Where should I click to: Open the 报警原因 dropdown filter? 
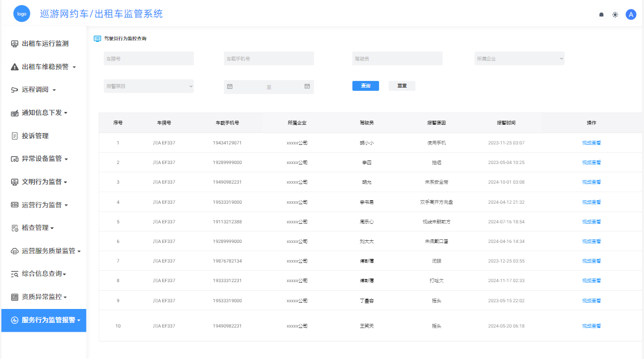click(x=148, y=87)
